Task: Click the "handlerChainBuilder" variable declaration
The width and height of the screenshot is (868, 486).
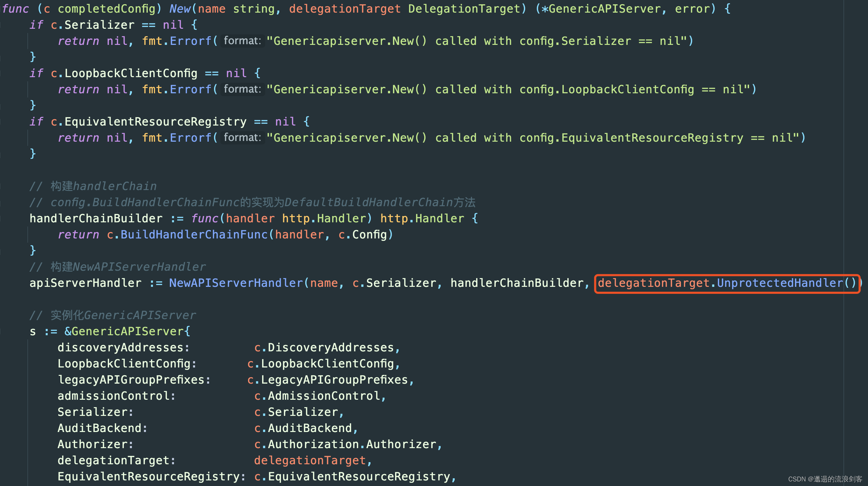Action: point(96,218)
